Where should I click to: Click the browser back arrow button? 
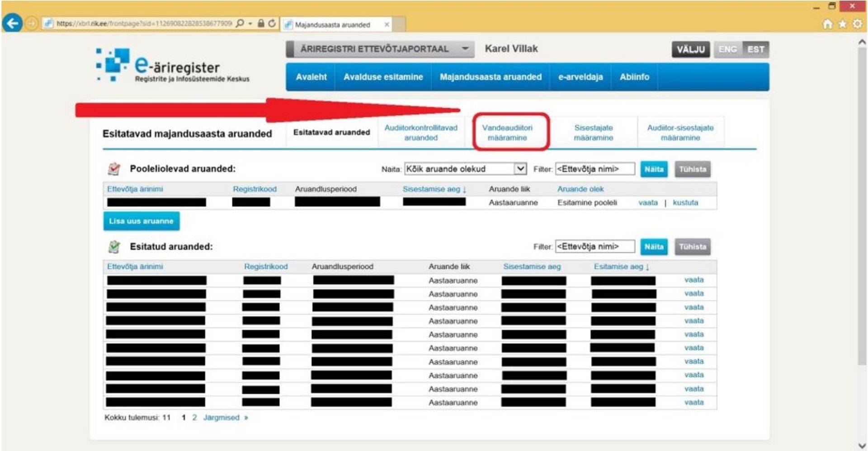click(12, 23)
